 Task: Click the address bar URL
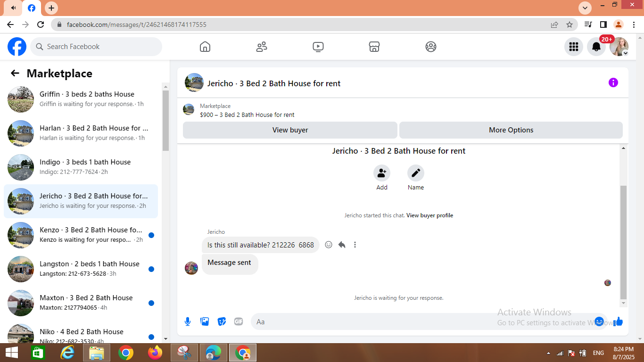tap(137, 25)
